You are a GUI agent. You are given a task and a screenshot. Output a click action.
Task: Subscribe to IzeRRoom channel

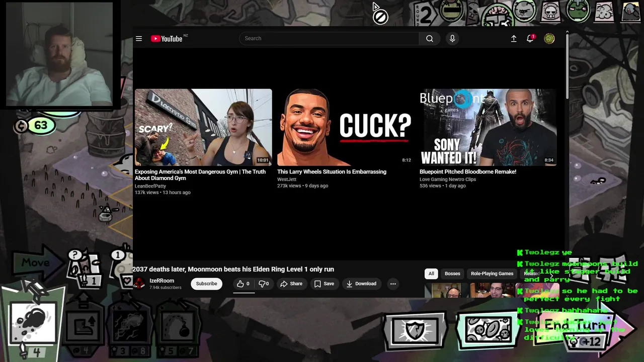click(x=206, y=284)
